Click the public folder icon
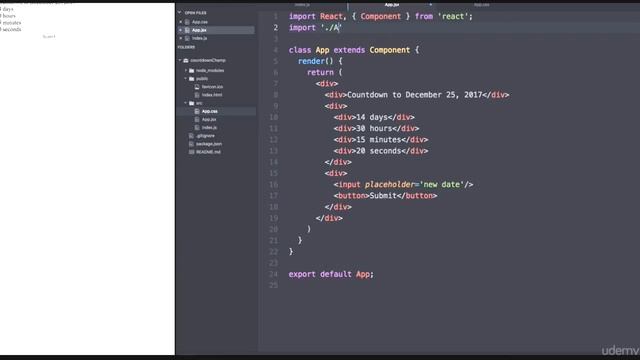 pyautogui.click(x=191, y=79)
